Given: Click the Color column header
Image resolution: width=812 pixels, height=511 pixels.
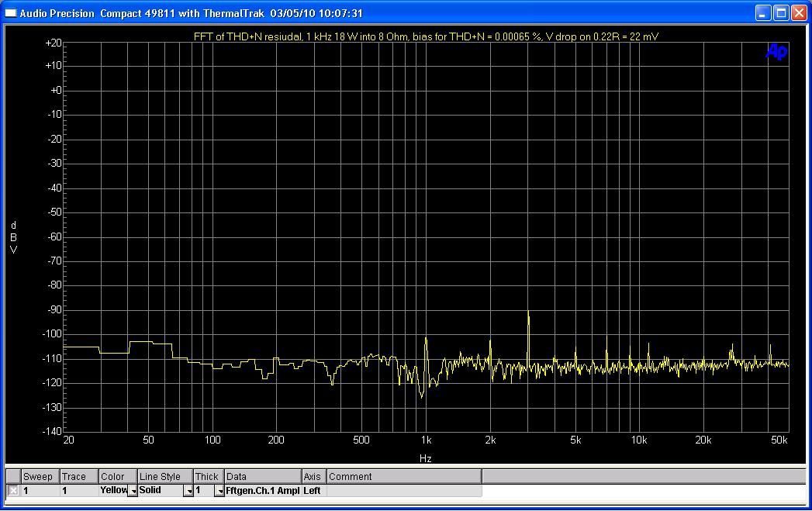Looking at the screenshot, I should coord(118,476).
